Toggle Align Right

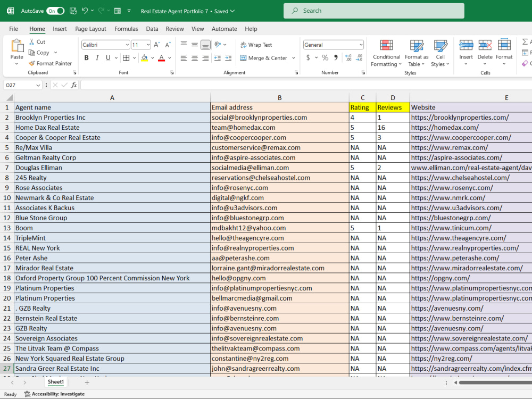pos(205,58)
